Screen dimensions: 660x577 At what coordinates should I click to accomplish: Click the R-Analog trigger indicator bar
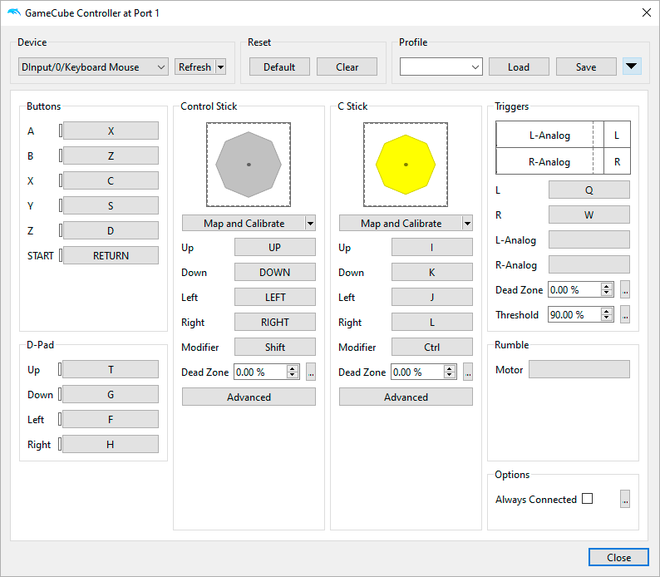(549, 162)
